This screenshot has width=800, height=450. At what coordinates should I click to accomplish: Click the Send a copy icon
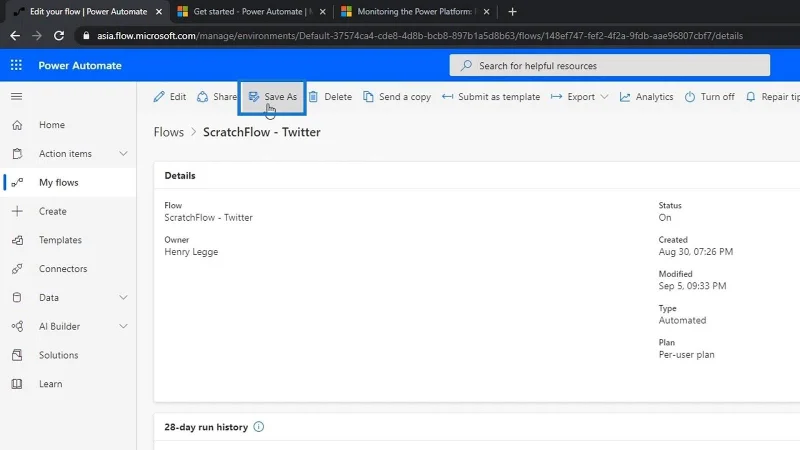pyautogui.click(x=368, y=96)
